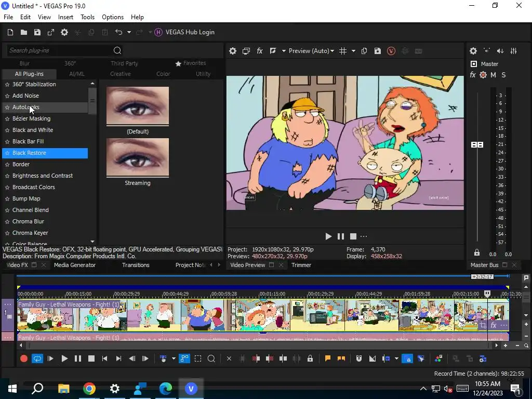Click the Undo arrow icon
This screenshot has width=532, height=399.
118,32
